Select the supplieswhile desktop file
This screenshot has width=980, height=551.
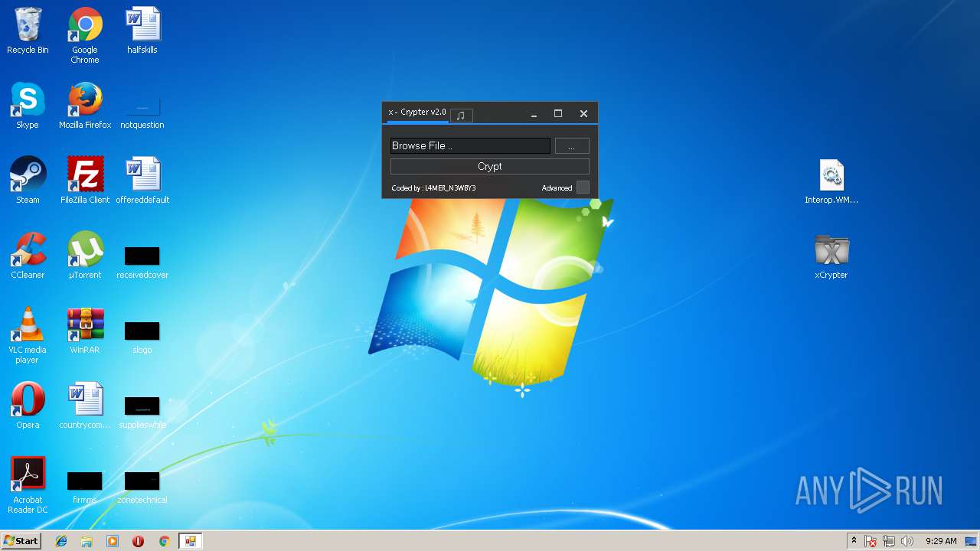(x=142, y=412)
